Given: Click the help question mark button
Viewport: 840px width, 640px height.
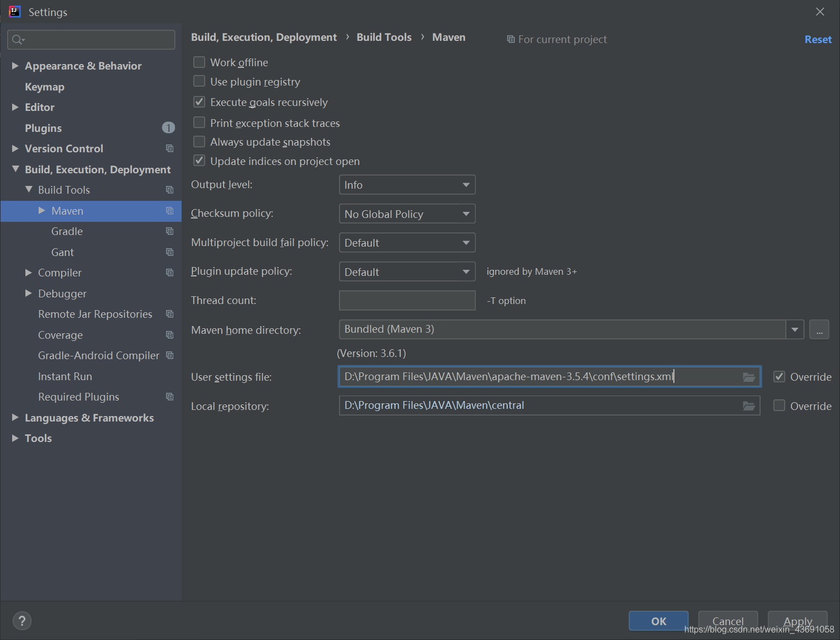Looking at the screenshot, I should (22, 621).
